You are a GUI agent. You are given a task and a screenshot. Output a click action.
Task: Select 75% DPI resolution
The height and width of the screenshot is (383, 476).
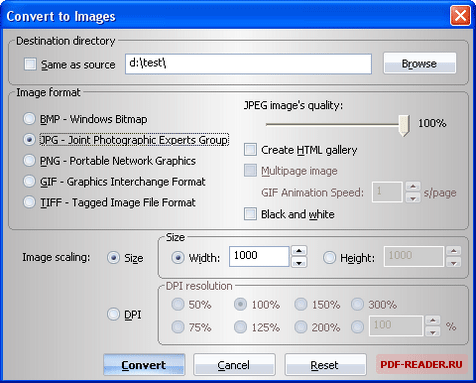tap(178, 327)
